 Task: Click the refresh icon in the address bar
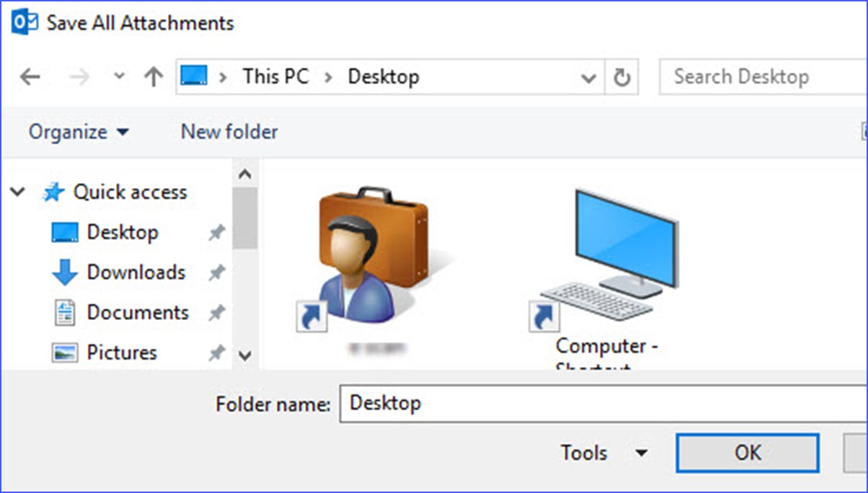tap(622, 76)
